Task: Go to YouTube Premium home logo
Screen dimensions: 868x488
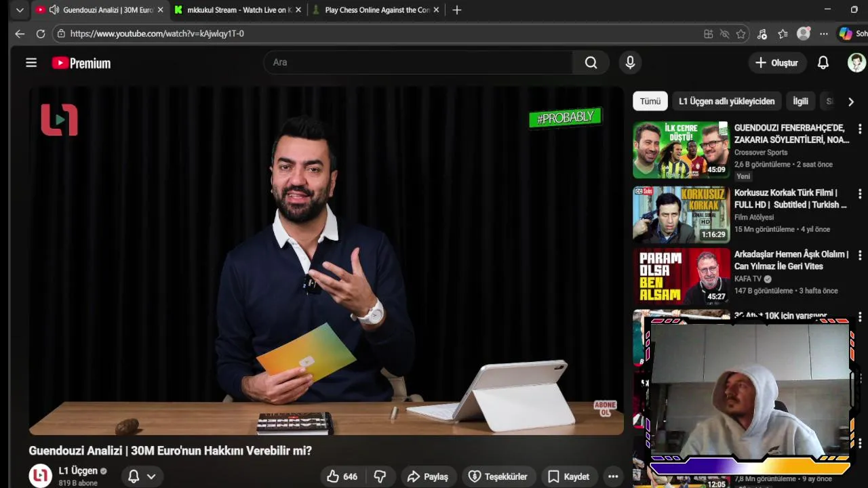Action: coord(81,63)
